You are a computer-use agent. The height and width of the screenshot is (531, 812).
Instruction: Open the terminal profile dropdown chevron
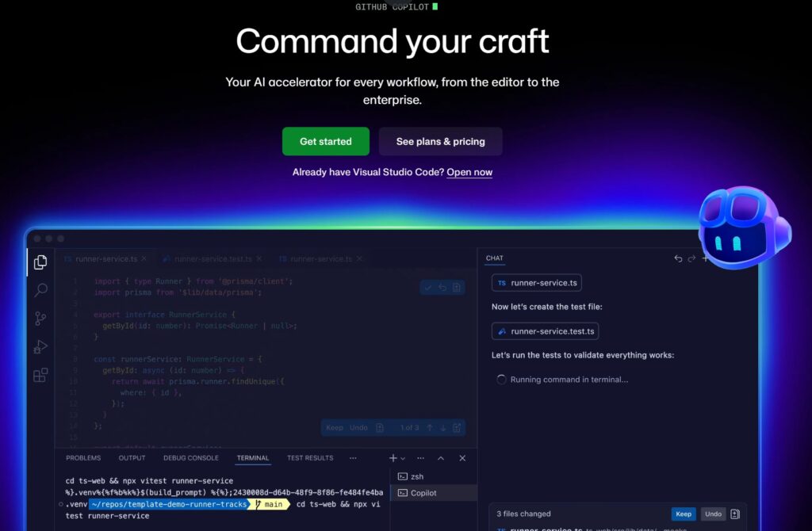pos(403,459)
